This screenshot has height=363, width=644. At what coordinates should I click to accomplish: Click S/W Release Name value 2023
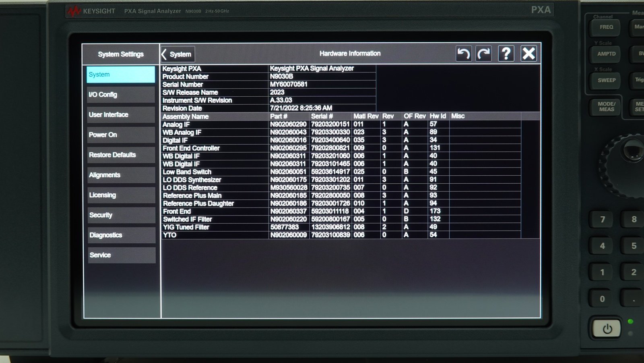[277, 92]
